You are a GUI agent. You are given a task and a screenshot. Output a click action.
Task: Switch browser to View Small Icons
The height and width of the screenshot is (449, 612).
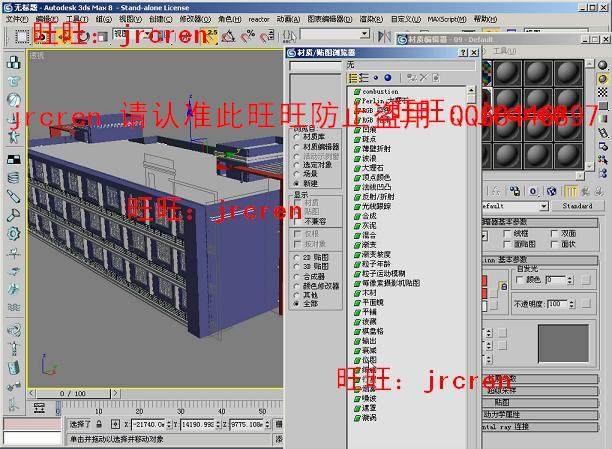(375, 78)
